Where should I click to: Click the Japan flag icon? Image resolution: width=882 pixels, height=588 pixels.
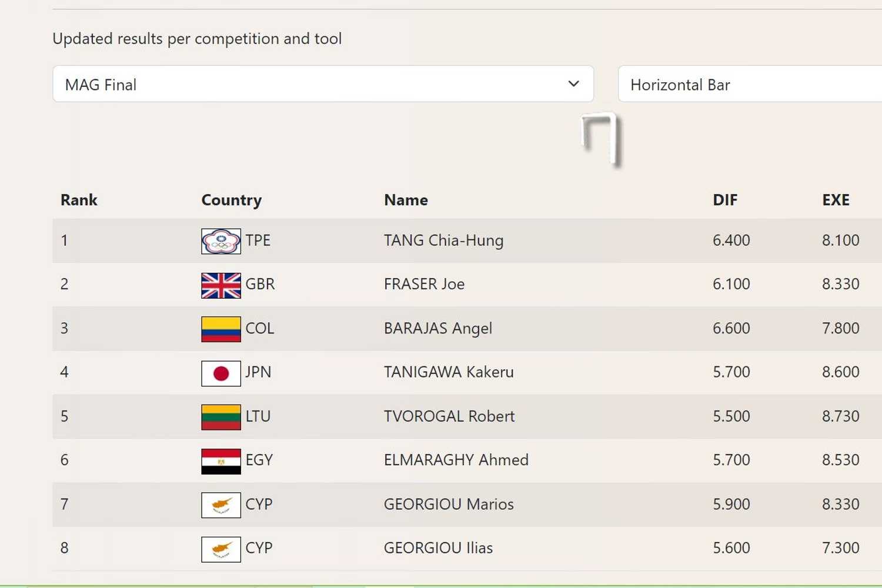tap(220, 373)
